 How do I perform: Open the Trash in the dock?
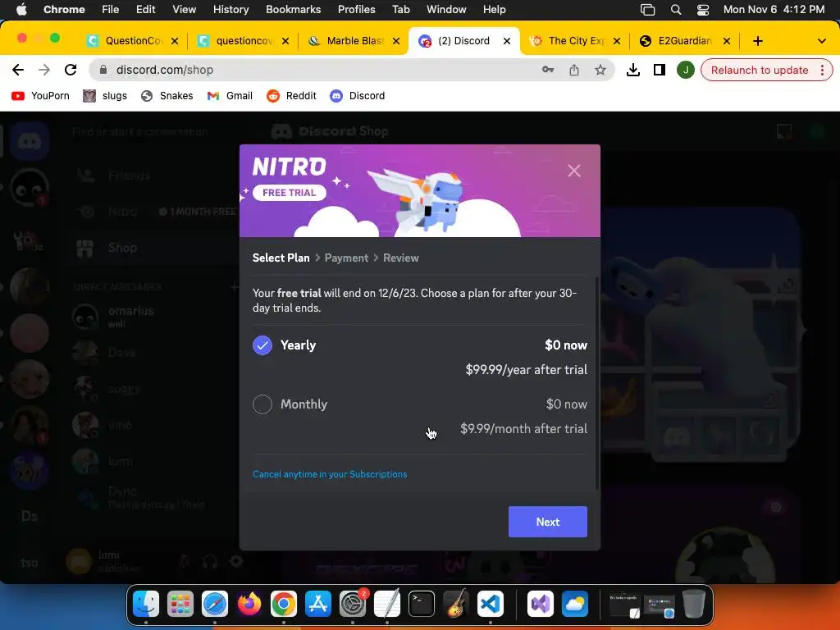point(694,605)
